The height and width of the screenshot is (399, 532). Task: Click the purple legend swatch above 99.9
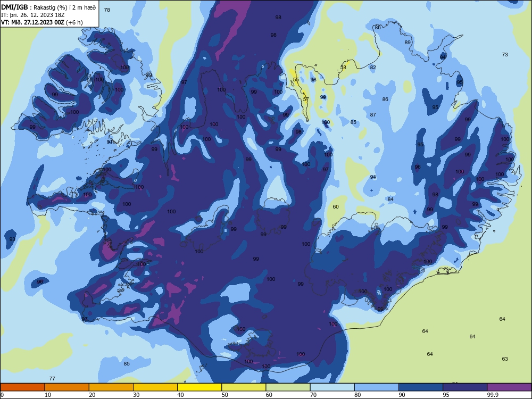(509, 387)
